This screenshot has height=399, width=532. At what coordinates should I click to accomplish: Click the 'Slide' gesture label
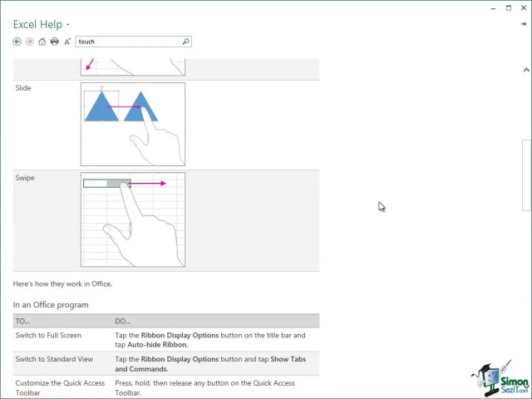(23, 88)
